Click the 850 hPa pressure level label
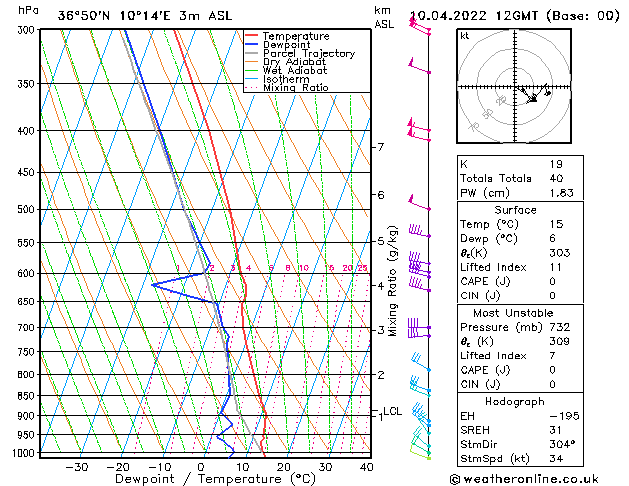Screen dimensions: 629x486 pos(28,396)
